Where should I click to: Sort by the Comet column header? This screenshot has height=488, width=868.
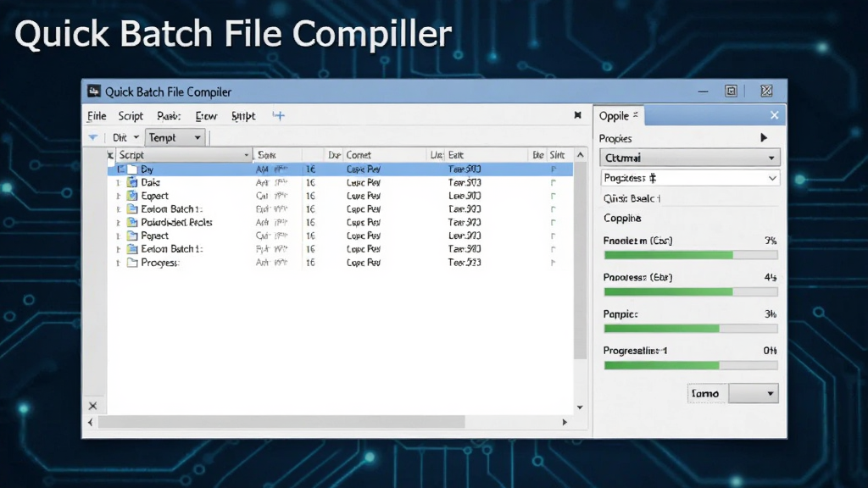[x=386, y=156]
